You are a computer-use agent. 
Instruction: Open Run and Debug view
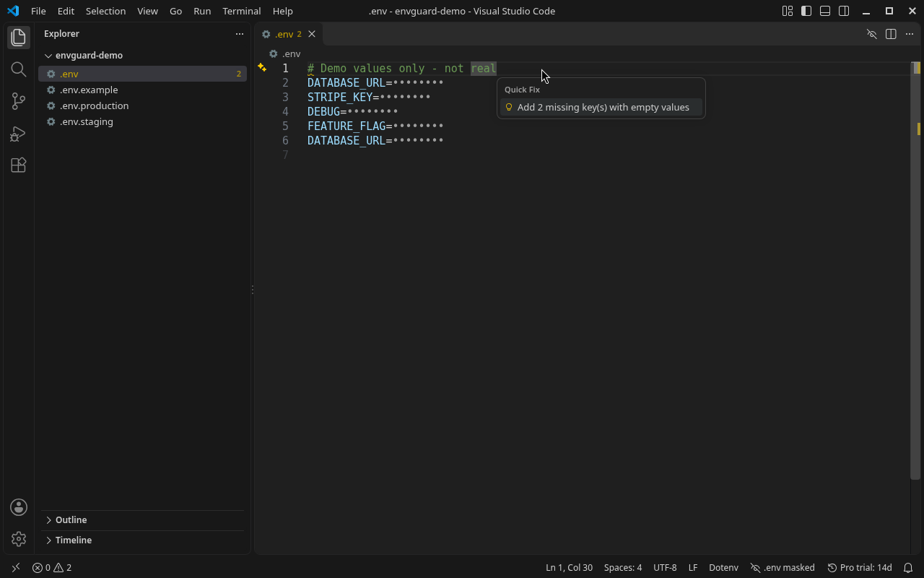point(19,134)
